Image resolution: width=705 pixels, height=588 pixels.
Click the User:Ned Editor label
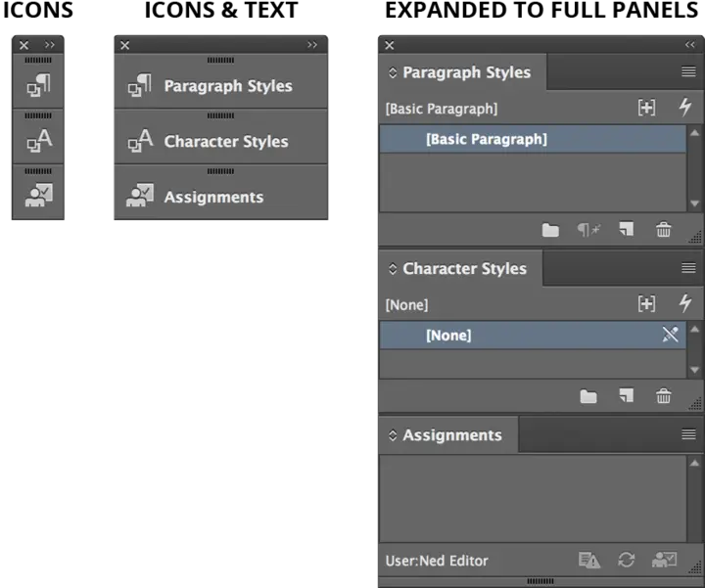coord(437,561)
